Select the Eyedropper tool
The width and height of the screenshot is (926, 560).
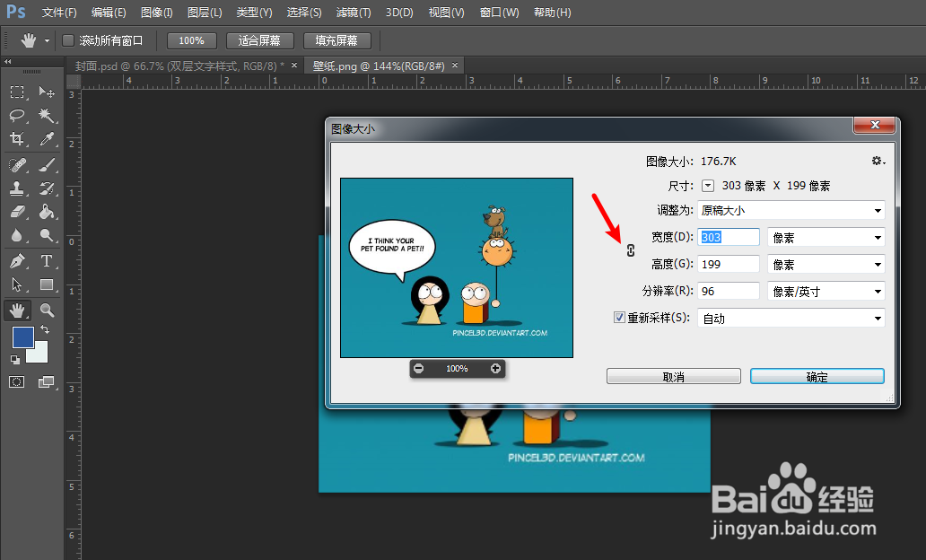47,139
